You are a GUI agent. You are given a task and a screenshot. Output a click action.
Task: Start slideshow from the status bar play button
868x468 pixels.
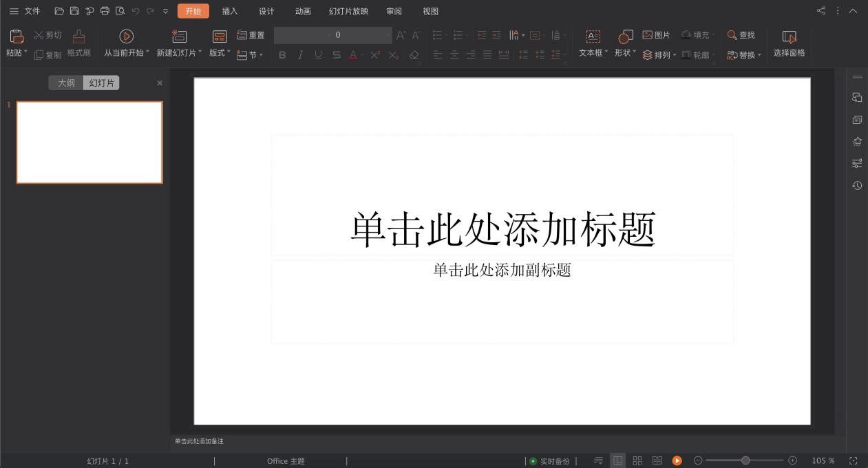click(677, 460)
